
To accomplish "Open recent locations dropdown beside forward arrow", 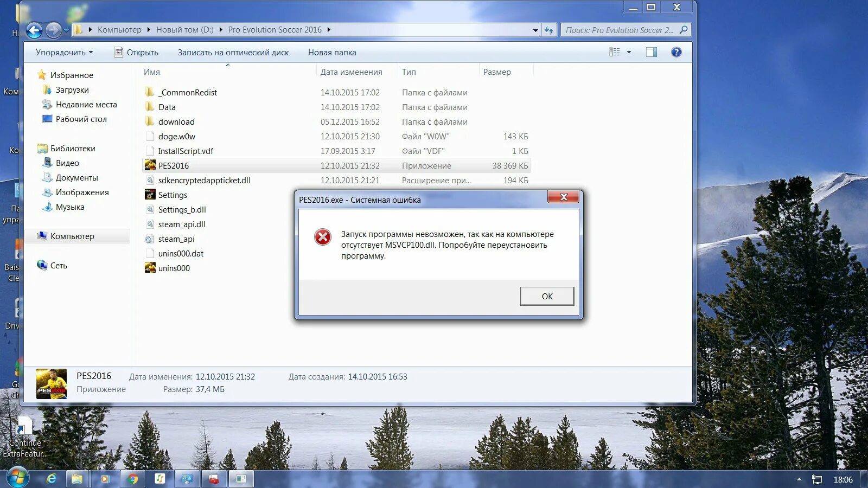I will (x=66, y=30).
